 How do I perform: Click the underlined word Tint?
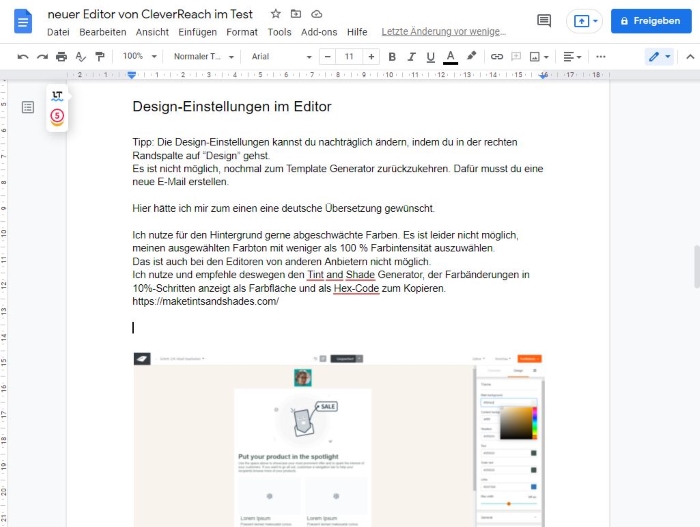[315, 275]
